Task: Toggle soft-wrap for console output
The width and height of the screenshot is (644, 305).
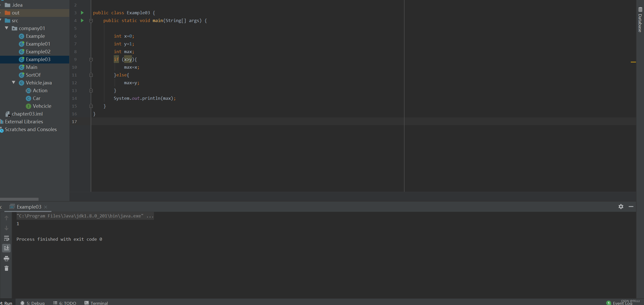Action: [6, 239]
